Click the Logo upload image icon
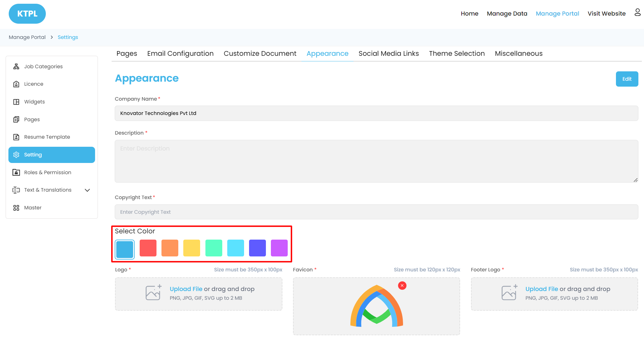This screenshot has height=339, width=644. click(x=153, y=293)
